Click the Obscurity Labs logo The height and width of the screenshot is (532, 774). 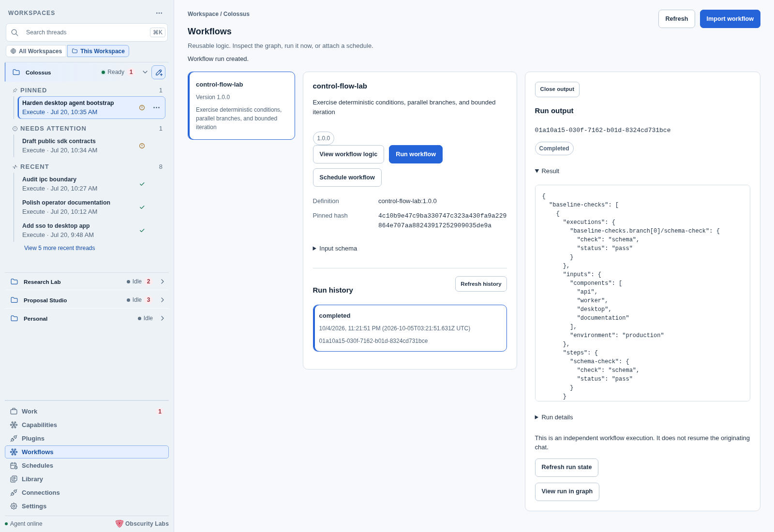[x=119, y=524]
